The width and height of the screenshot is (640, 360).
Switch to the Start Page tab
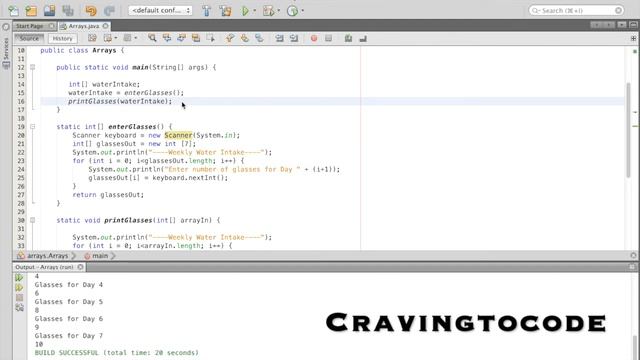click(30, 26)
